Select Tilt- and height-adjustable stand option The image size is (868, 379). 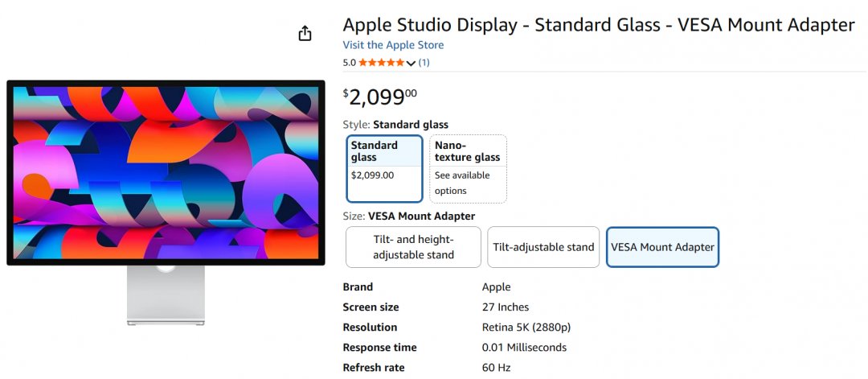pyautogui.click(x=413, y=247)
